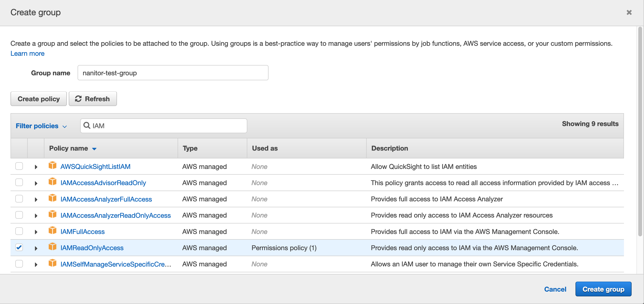The width and height of the screenshot is (644, 304).
Task: Expand the IAMAccessAnalyzerReadOnlyAccess policy details
Action: pos(36,216)
